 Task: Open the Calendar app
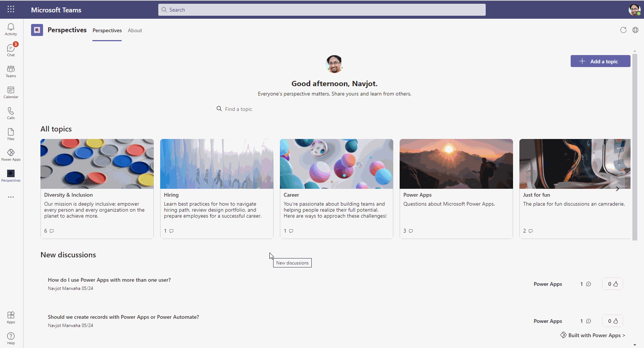click(11, 92)
